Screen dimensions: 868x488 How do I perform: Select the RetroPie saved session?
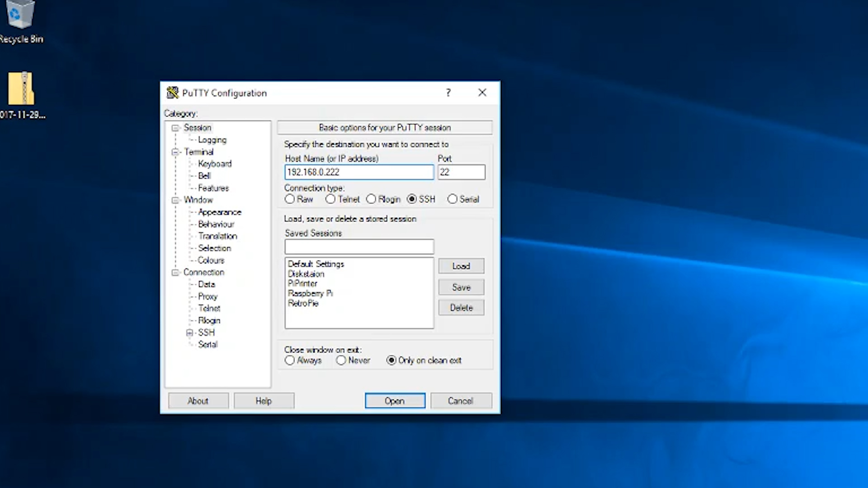pos(303,303)
